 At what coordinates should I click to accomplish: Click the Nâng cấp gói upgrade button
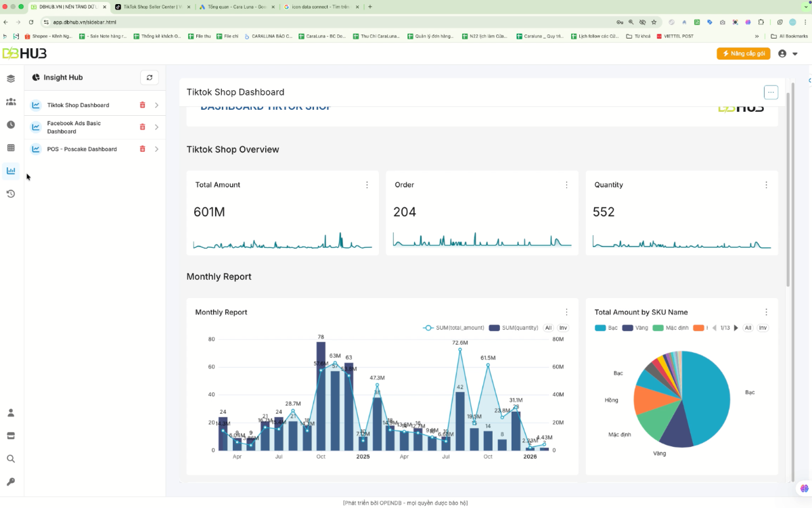(x=744, y=54)
